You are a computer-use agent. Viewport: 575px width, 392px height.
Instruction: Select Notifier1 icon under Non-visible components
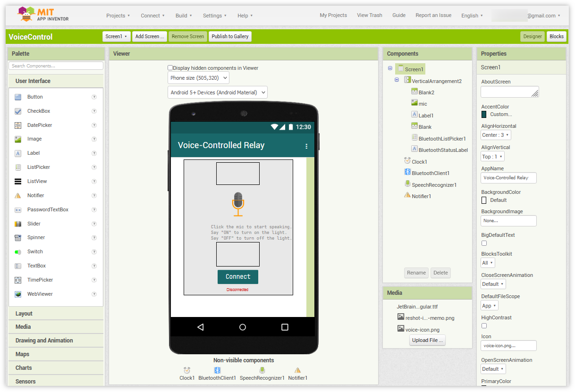pyautogui.click(x=297, y=370)
